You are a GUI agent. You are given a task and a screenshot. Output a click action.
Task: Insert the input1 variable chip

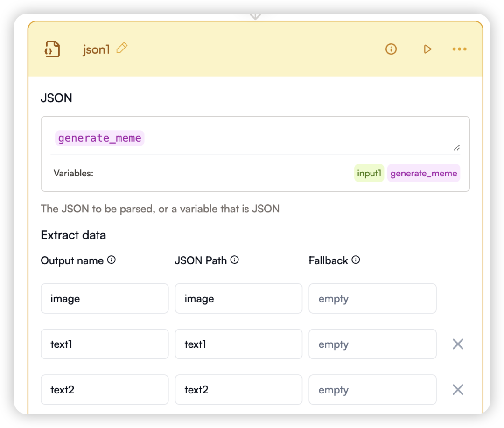tap(369, 173)
